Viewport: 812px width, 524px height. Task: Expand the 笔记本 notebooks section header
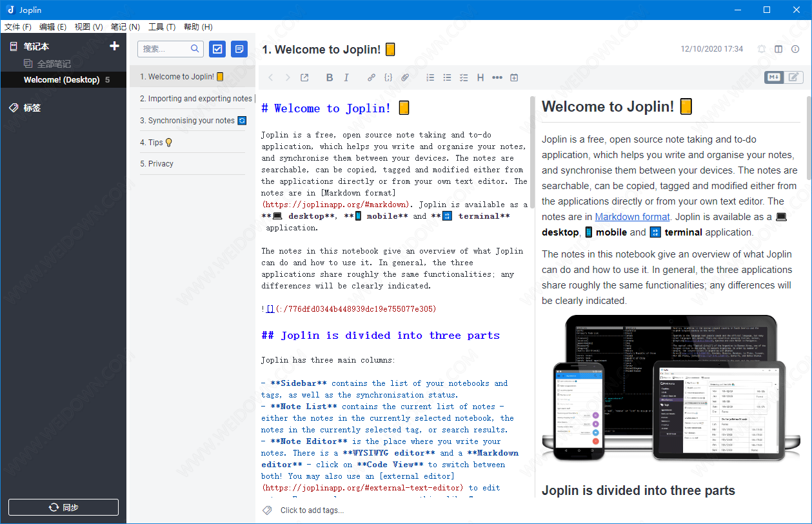click(x=36, y=46)
